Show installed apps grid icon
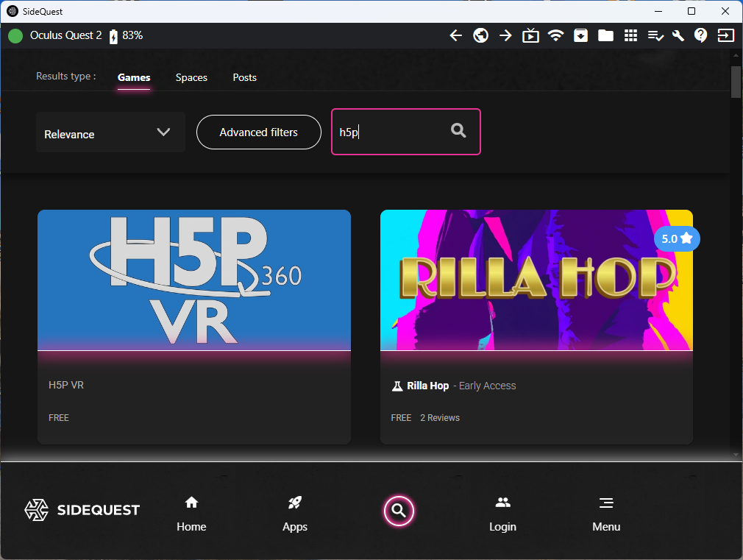The image size is (743, 560). point(630,35)
